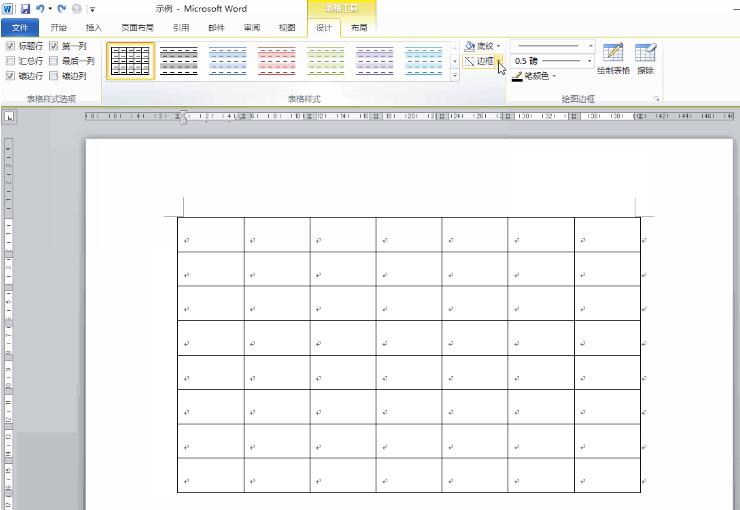Apply the red banded table style
The image size is (740, 510).
277,61
